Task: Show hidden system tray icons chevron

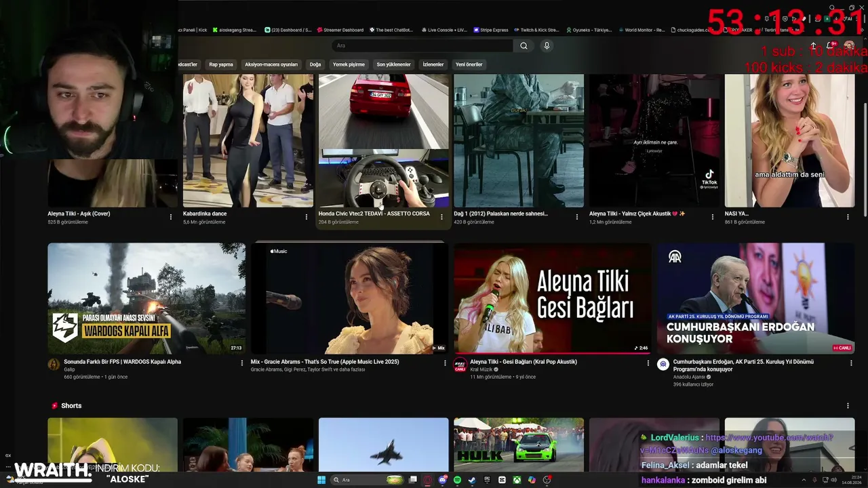Action: click(x=804, y=480)
